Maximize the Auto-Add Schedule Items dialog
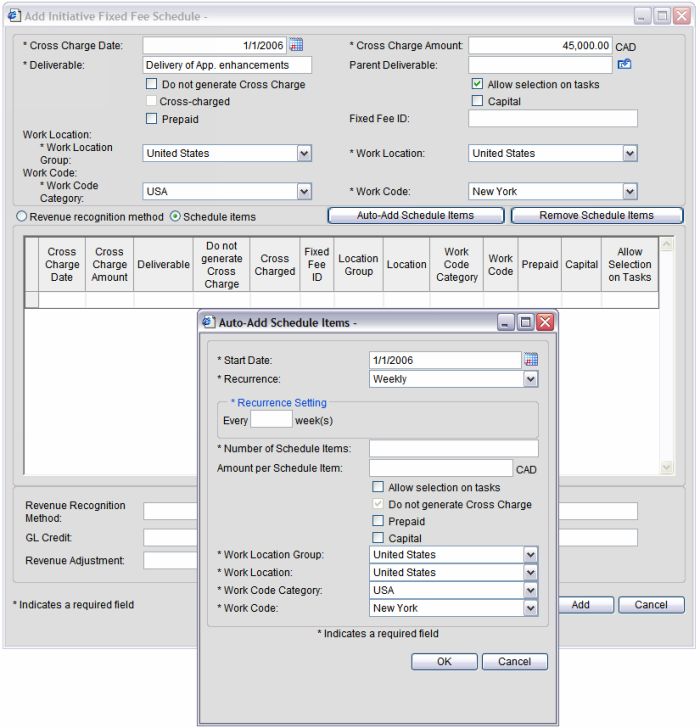 pyautogui.click(x=525, y=322)
